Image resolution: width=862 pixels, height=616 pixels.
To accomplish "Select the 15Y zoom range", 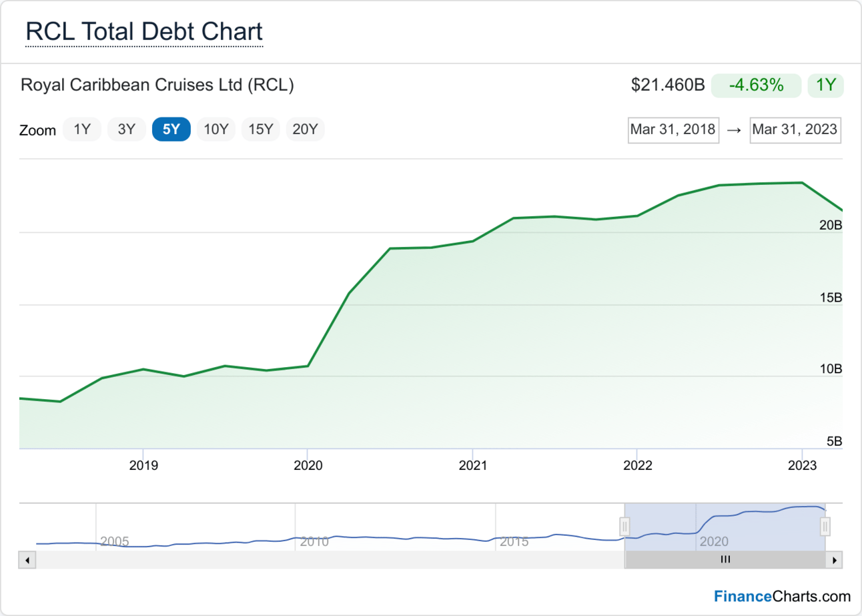I will 261,129.
